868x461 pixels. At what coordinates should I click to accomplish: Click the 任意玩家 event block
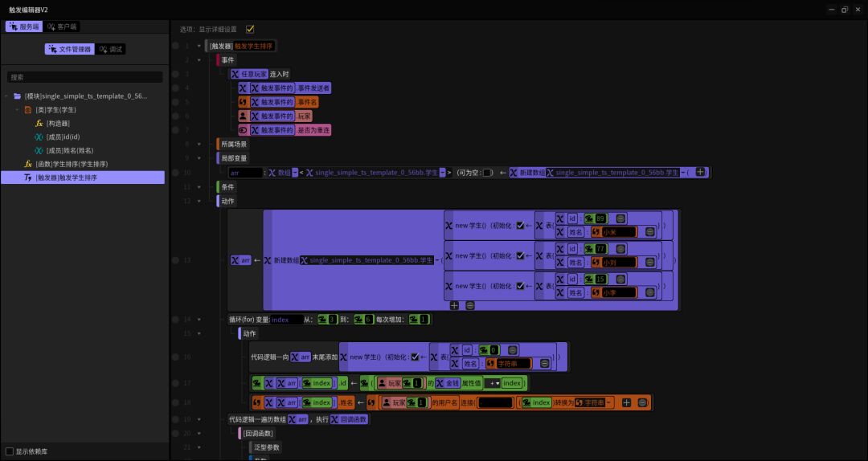[250, 74]
